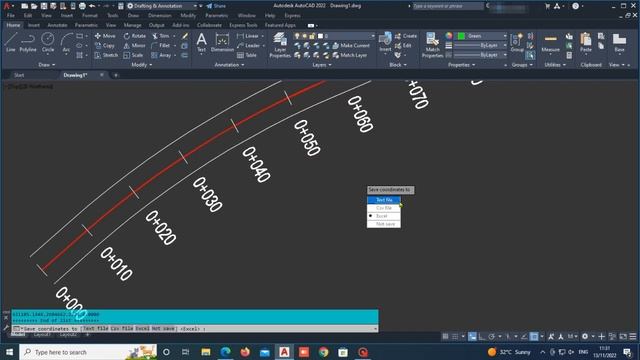Expand the Block panel
This screenshot has width=640, height=360.
(x=398, y=65)
